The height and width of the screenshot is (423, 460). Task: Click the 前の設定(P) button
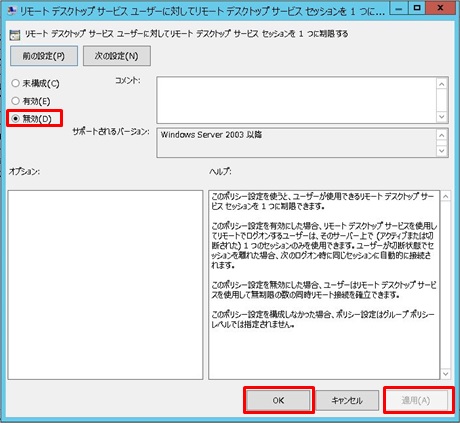tap(44, 56)
